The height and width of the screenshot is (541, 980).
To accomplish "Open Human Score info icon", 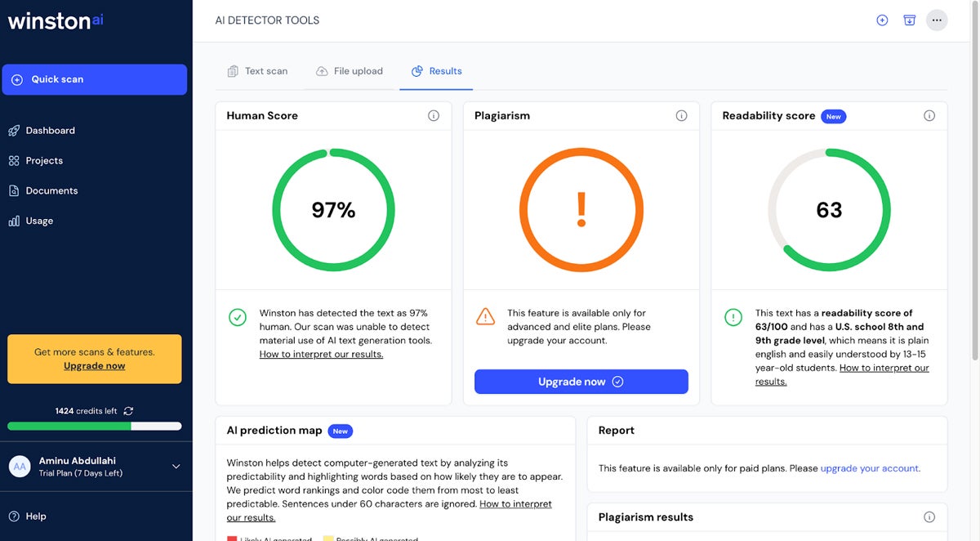I will (434, 116).
